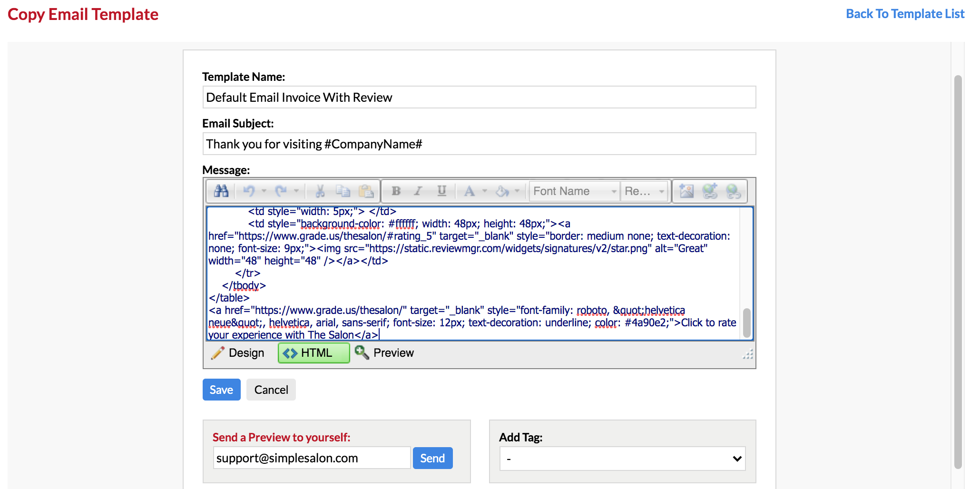Switch to the Preview tab
The width and height of the screenshot is (980, 489).
pyautogui.click(x=385, y=353)
